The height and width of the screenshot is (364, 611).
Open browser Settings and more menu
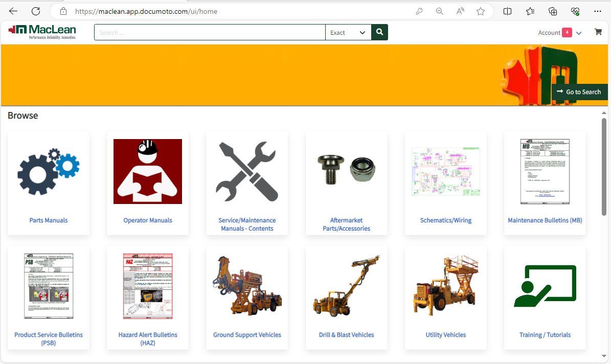point(598,11)
